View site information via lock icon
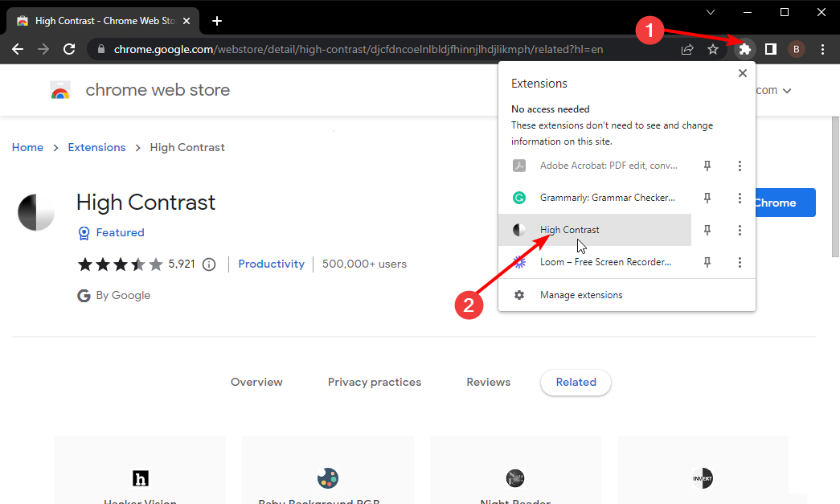Image resolution: width=840 pixels, height=504 pixels. pyautogui.click(x=100, y=49)
